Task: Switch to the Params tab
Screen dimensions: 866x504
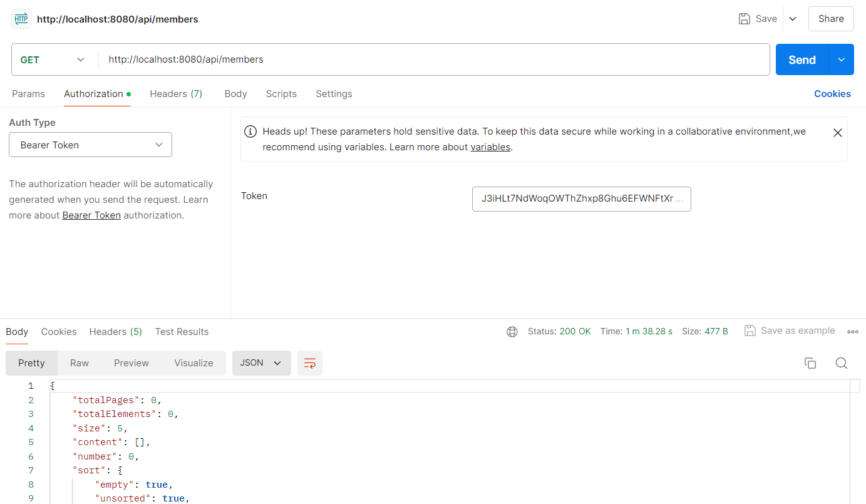Action: point(28,94)
